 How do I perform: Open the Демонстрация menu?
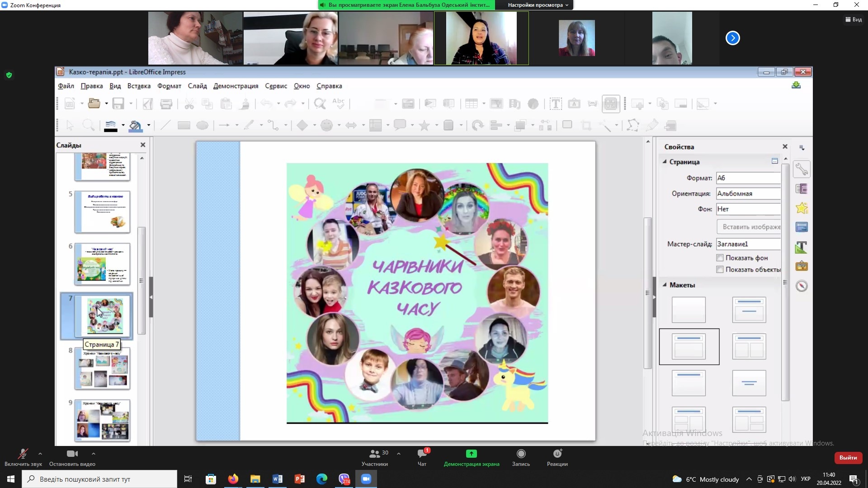[x=236, y=86]
